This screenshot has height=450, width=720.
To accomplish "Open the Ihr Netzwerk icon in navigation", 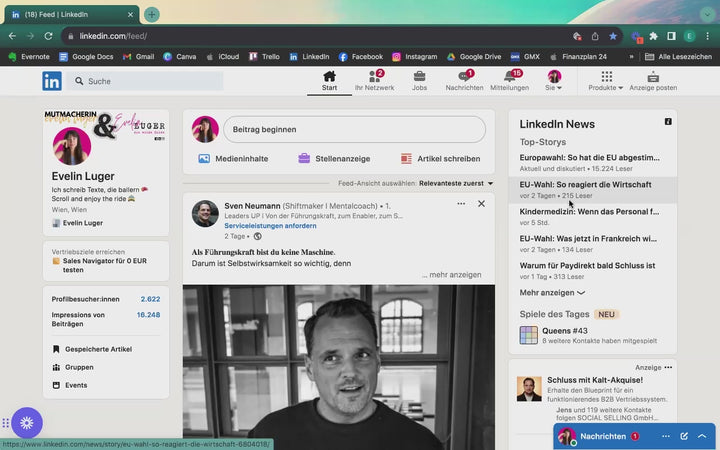I will 374,77.
